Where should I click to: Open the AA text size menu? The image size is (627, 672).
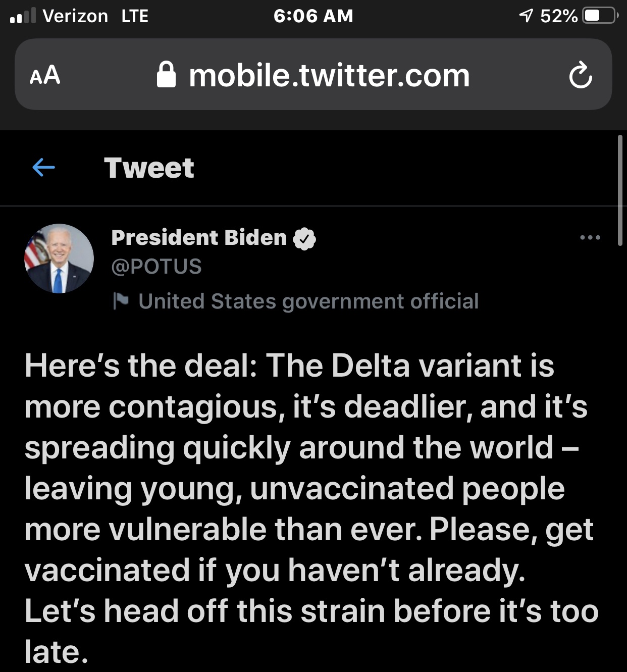[45, 76]
